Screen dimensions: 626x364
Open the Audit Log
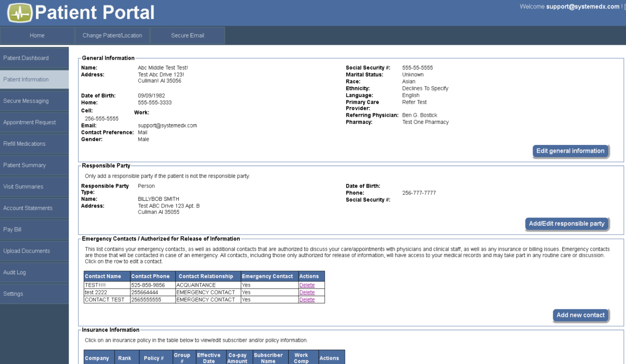[14, 272]
